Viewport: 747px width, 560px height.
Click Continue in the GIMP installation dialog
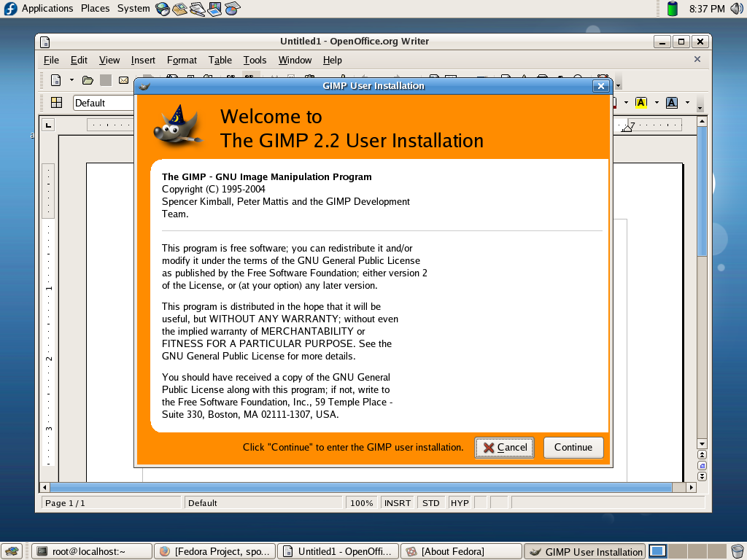573,448
